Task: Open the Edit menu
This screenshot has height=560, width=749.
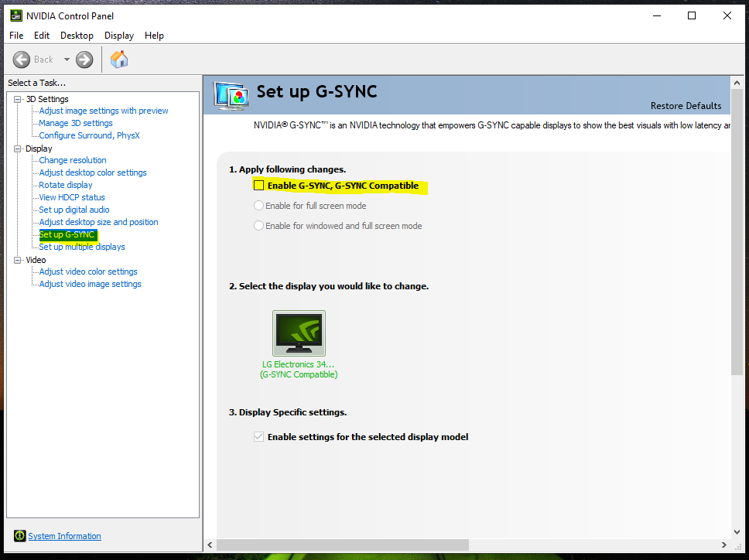Action: pyautogui.click(x=42, y=36)
